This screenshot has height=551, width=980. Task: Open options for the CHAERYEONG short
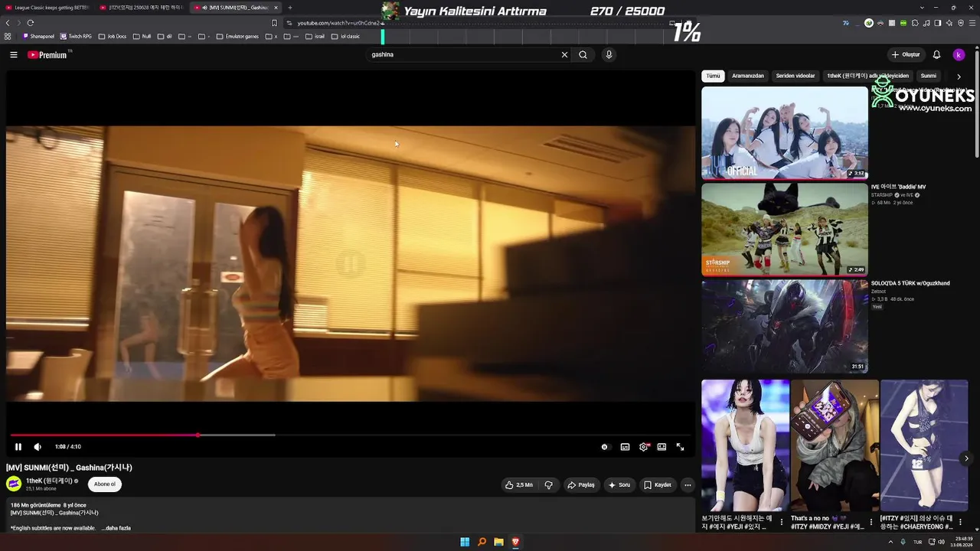pos(960,522)
